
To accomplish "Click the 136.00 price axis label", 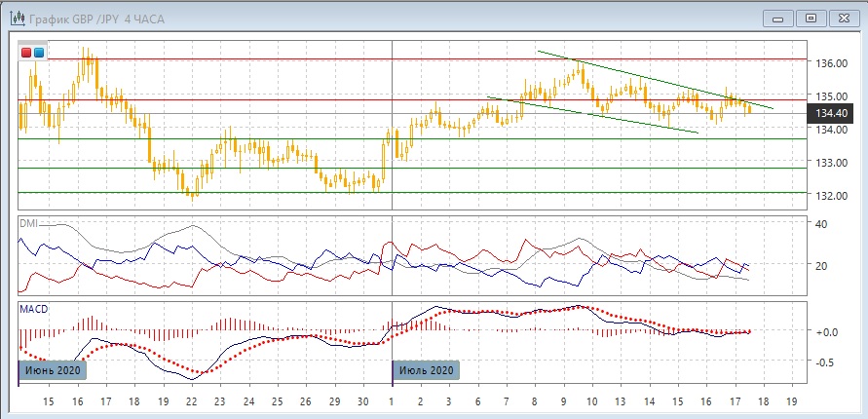I will pyautogui.click(x=828, y=63).
